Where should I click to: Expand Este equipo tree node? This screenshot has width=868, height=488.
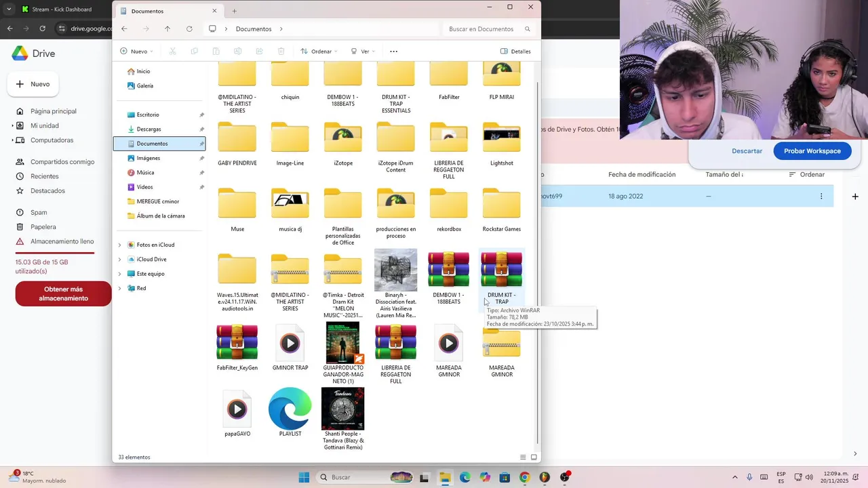click(x=120, y=274)
